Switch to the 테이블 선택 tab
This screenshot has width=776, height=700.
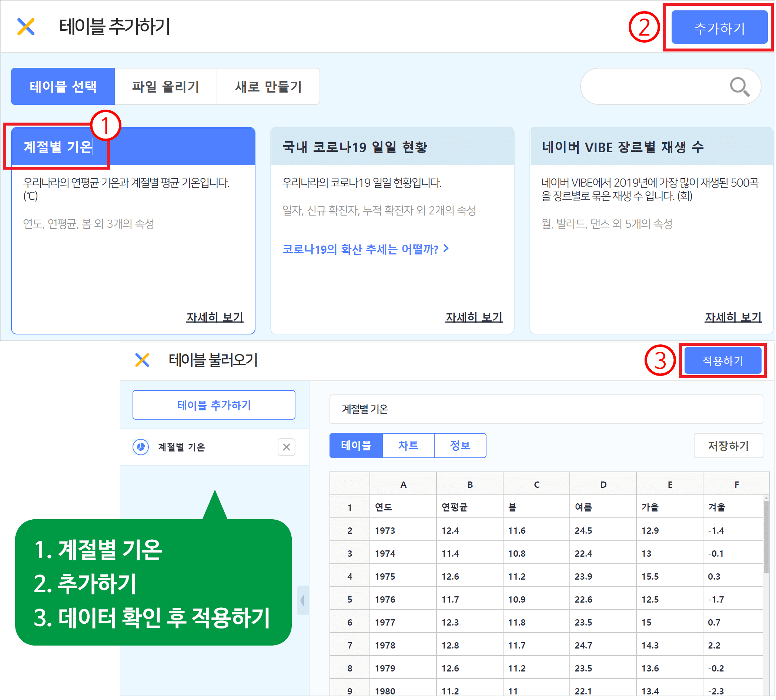point(63,87)
